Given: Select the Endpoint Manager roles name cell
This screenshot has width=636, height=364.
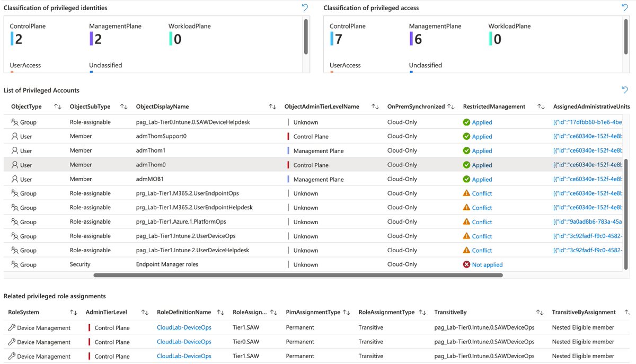Looking at the screenshot, I should 167,264.
